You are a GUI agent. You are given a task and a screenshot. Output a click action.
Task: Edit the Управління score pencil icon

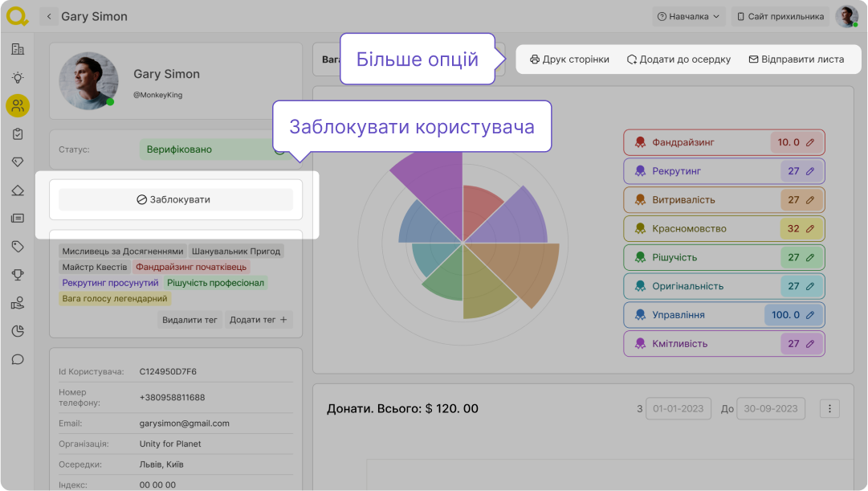click(x=810, y=315)
